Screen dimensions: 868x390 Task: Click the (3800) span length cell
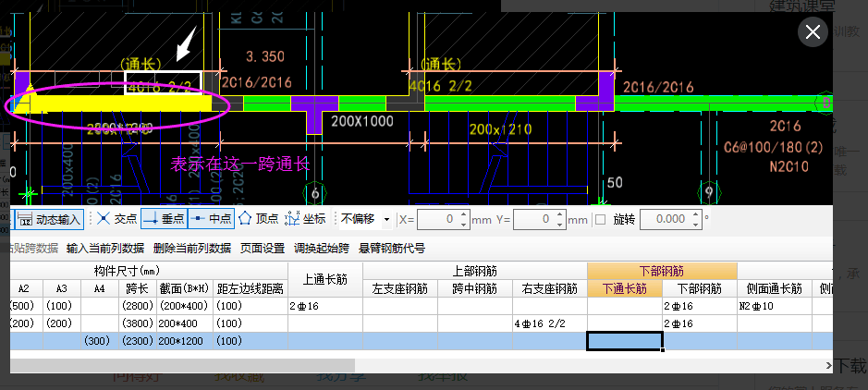pos(138,323)
